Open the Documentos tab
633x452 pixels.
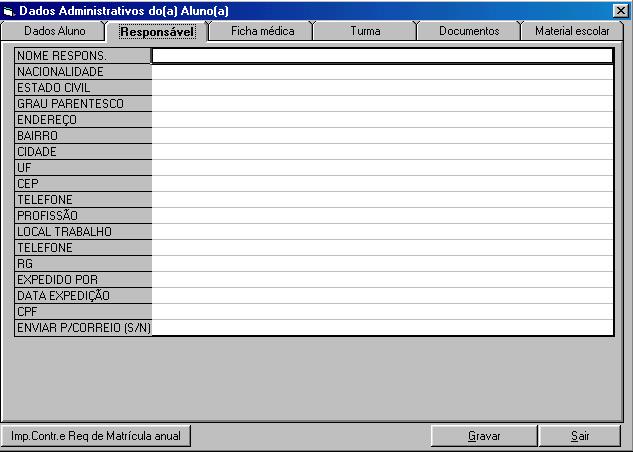(469, 31)
